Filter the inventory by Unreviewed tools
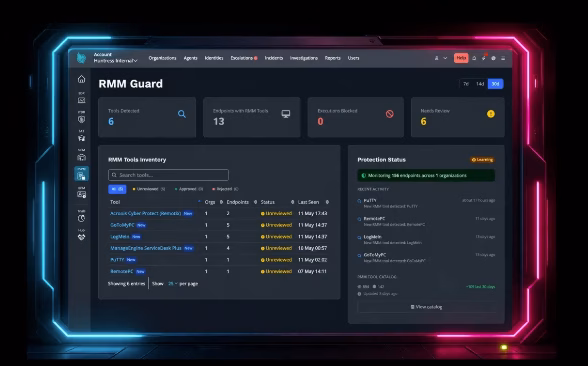 click(x=149, y=189)
